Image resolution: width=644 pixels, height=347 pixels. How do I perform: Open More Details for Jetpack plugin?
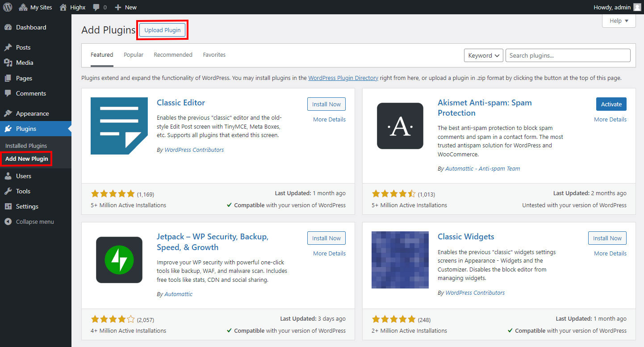pyautogui.click(x=329, y=253)
